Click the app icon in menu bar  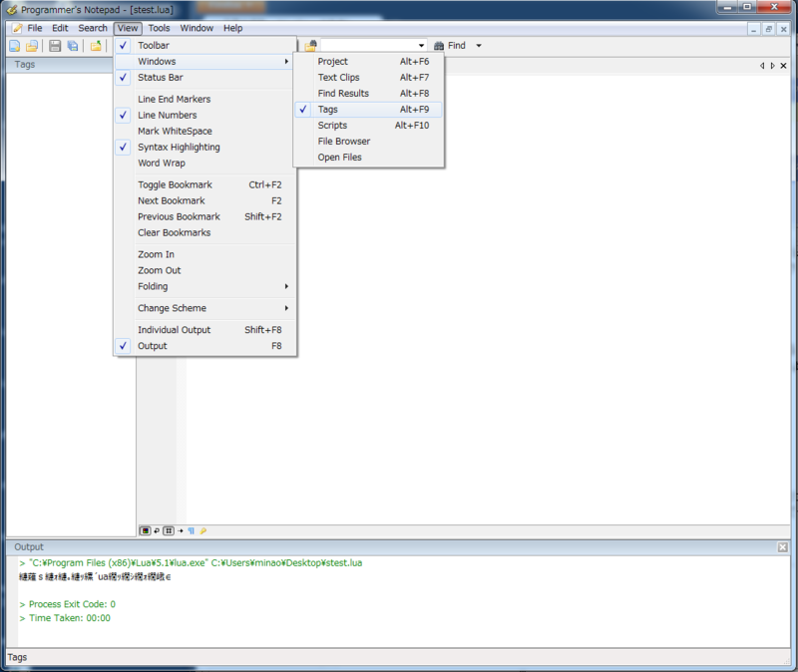tap(17, 28)
